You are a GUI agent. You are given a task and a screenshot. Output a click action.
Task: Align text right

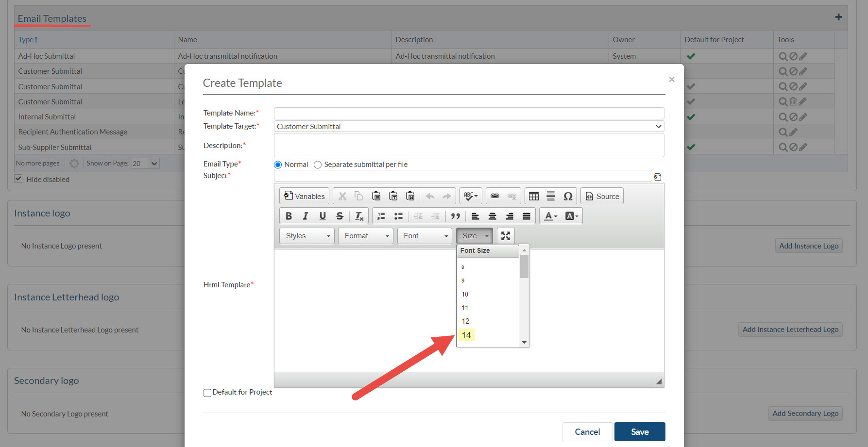click(x=510, y=216)
